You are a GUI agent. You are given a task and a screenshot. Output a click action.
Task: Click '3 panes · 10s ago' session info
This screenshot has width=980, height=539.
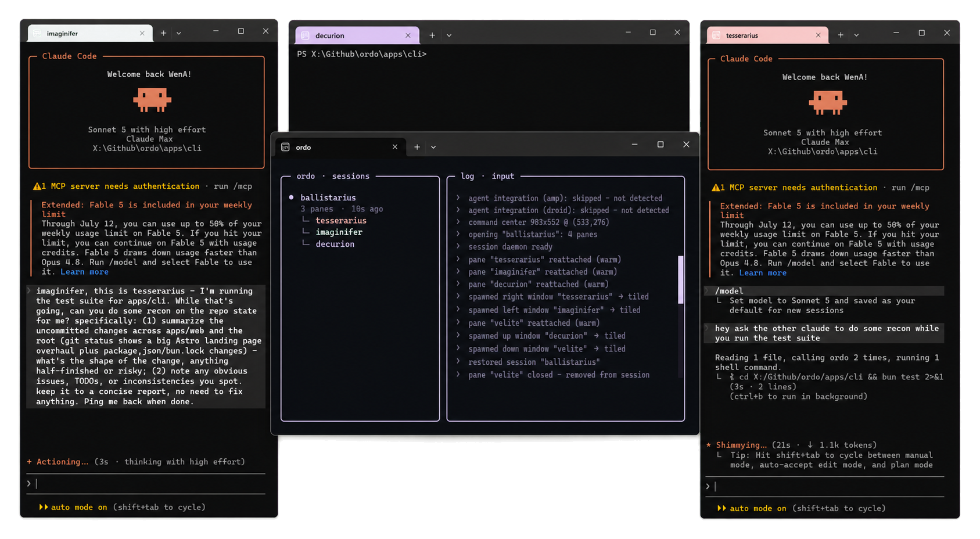(x=342, y=209)
